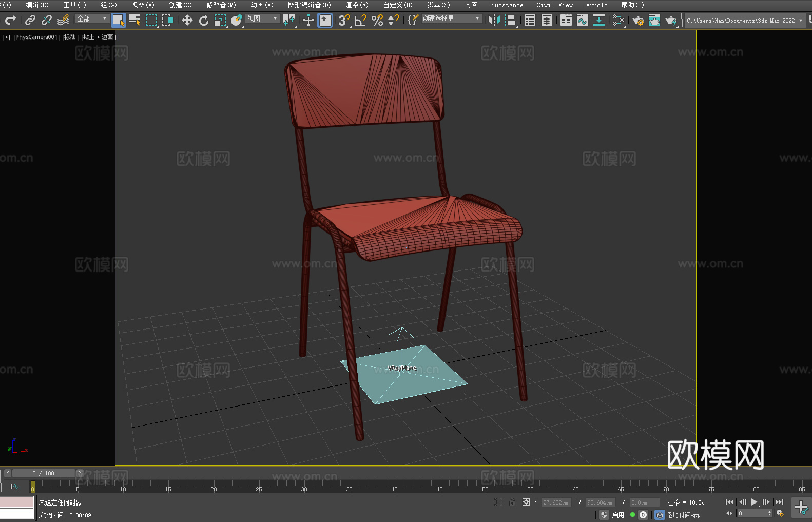
Task: Click the time slider 0 / 100 handle
Action: click(x=44, y=473)
